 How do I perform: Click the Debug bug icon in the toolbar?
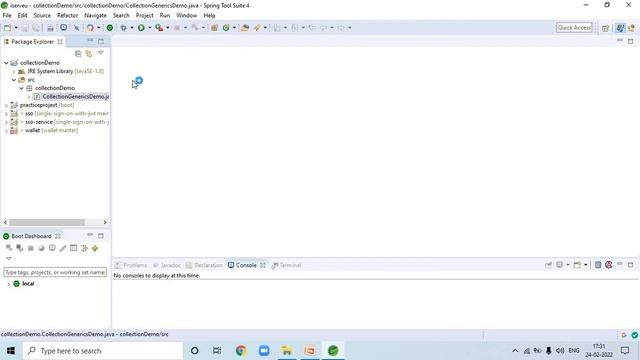pos(123,28)
